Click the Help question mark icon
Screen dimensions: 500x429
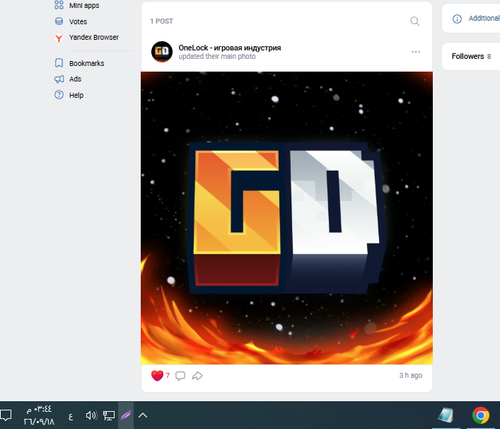pos(59,95)
